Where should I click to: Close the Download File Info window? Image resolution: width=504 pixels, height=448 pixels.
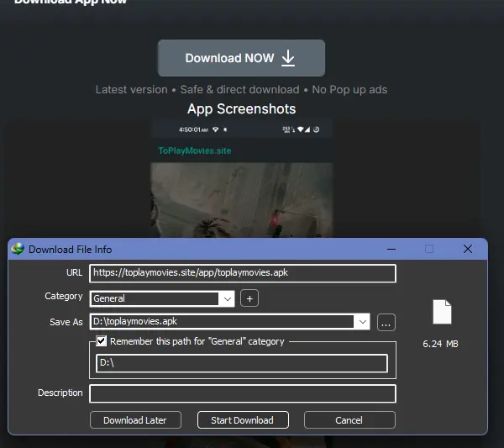pos(468,249)
